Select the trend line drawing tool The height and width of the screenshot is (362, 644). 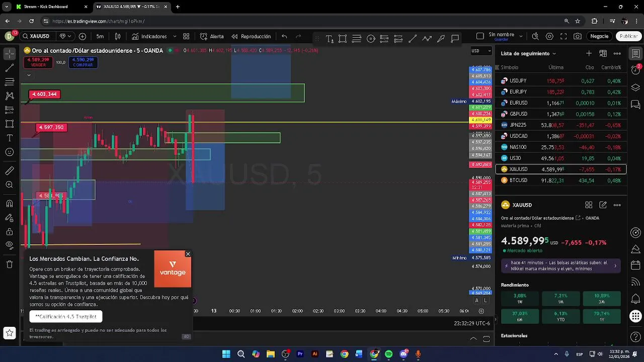(x=9, y=67)
